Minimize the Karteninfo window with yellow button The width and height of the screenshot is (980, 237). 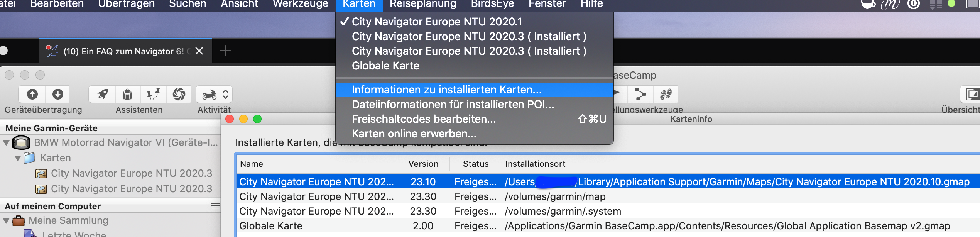pos(243,119)
